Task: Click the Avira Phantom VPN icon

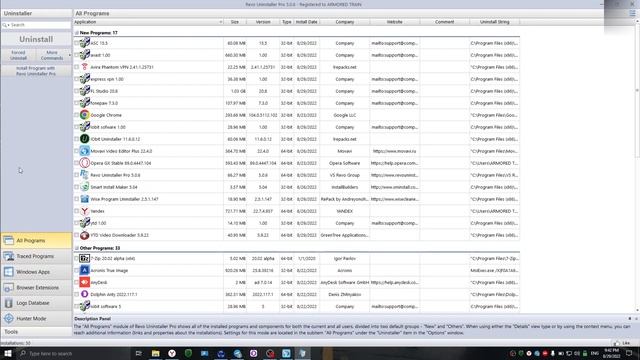Action: pos(84,67)
